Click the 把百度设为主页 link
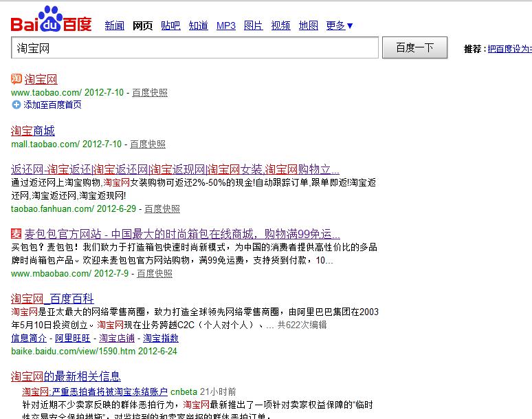This screenshot has height=419, width=532. coord(509,49)
